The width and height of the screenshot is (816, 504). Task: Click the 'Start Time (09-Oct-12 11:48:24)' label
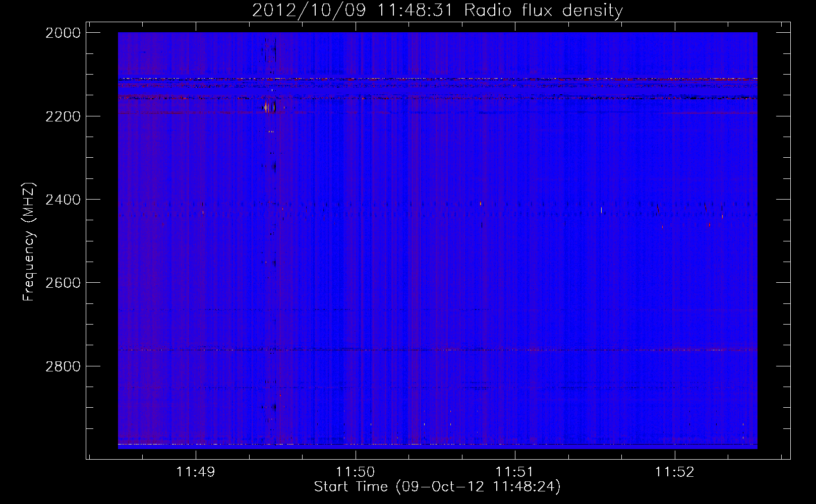coord(437,486)
